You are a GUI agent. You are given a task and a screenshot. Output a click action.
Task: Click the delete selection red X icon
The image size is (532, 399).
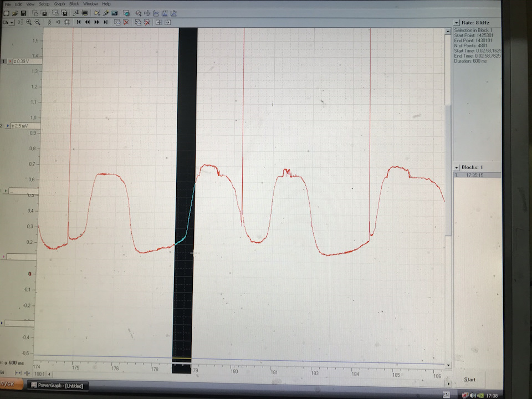[126, 22]
